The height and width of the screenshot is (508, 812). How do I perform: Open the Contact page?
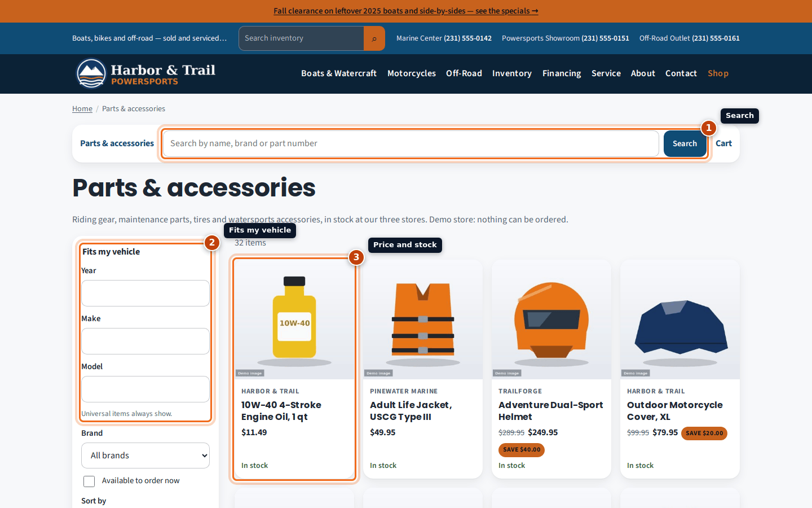click(681, 73)
